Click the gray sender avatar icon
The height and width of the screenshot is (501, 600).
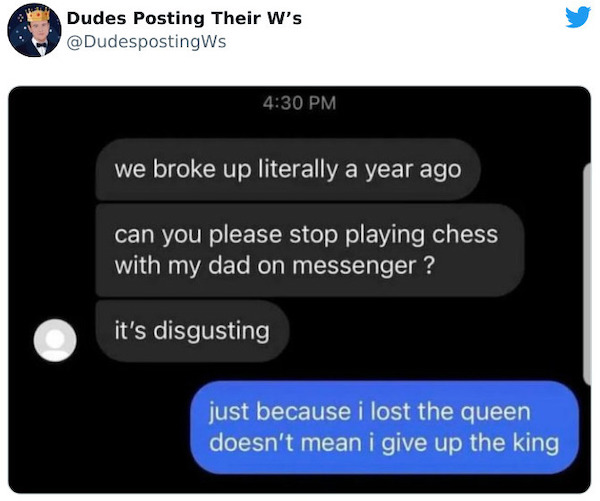pos(55,340)
